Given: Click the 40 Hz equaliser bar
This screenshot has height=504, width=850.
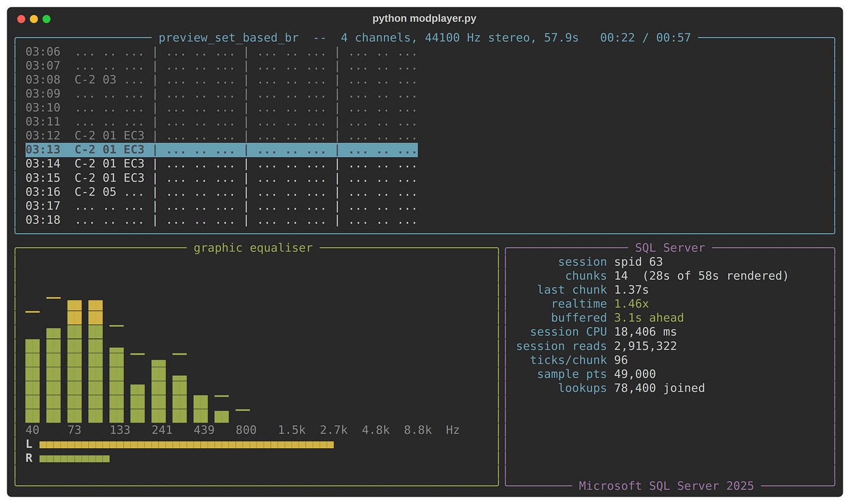Looking at the screenshot, I should pyautogui.click(x=33, y=381).
